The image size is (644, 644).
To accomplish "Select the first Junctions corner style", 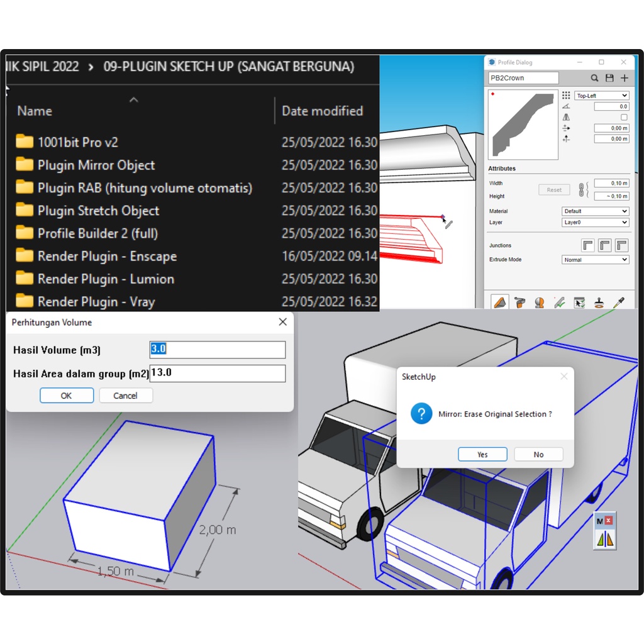I will (x=588, y=245).
